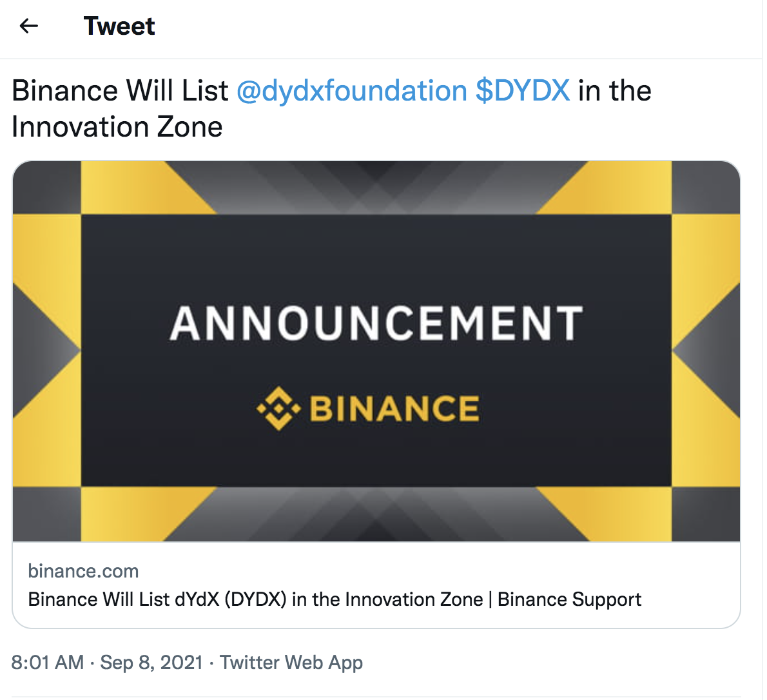Click "Innovation Zone" in the tweet text
Image resolution: width=767 pixels, height=700 pixels.
(117, 127)
